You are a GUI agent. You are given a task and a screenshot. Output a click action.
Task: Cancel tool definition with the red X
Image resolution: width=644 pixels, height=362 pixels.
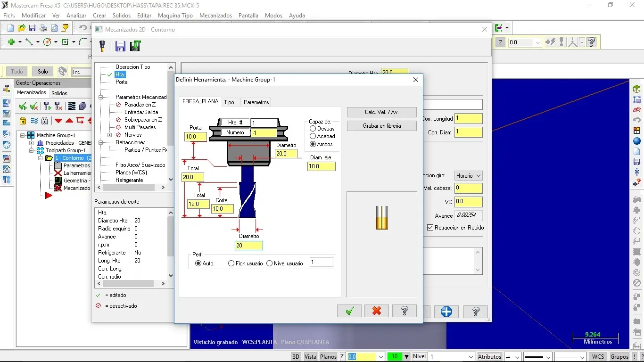pos(377,311)
